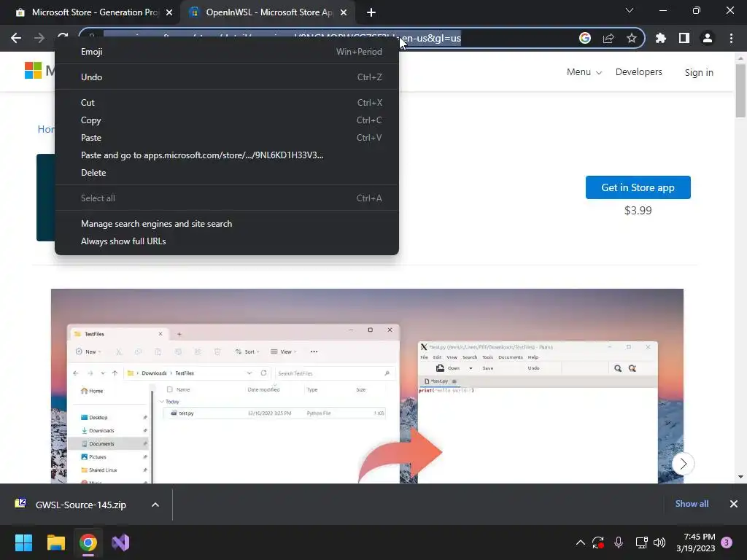
Task: Open notification badge showing 3
Action: pos(727,542)
